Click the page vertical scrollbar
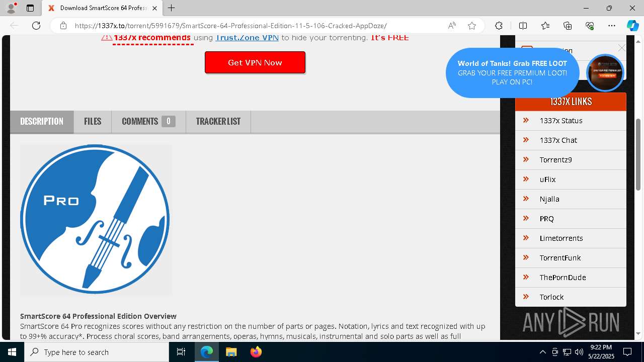644x362 pixels. pyautogui.click(x=638, y=153)
